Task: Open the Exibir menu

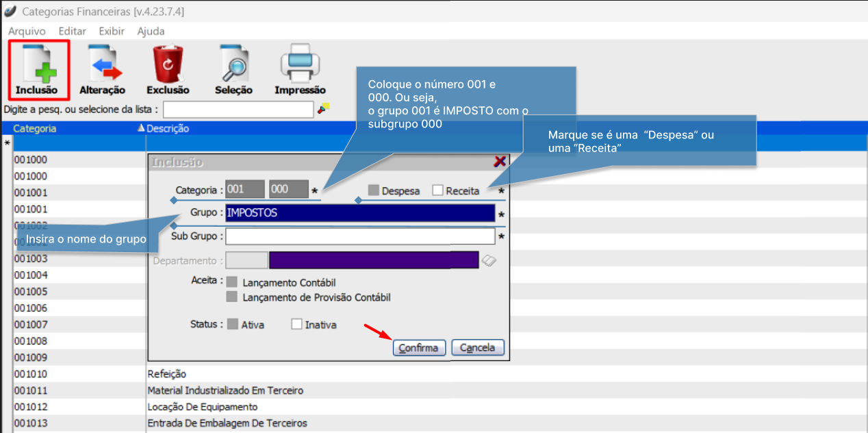Action: 112,31
